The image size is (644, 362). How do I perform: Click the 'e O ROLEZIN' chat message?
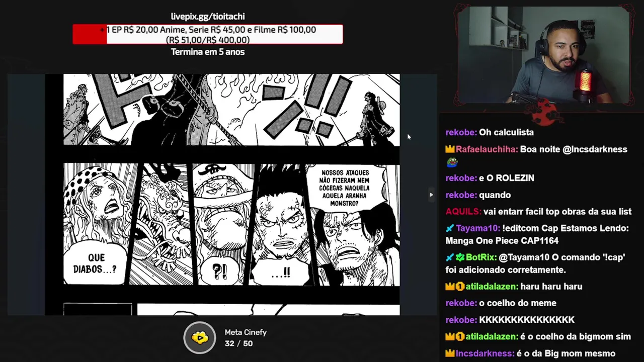click(507, 178)
